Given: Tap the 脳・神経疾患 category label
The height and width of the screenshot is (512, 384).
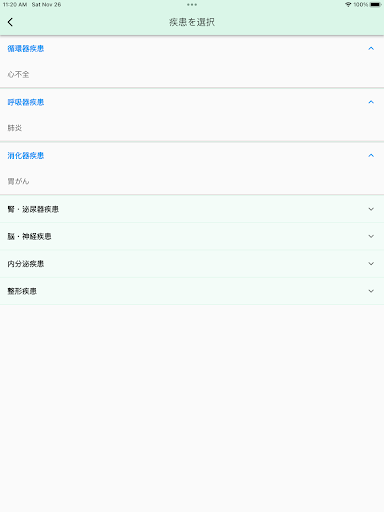Looking at the screenshot, I should 29,236.
